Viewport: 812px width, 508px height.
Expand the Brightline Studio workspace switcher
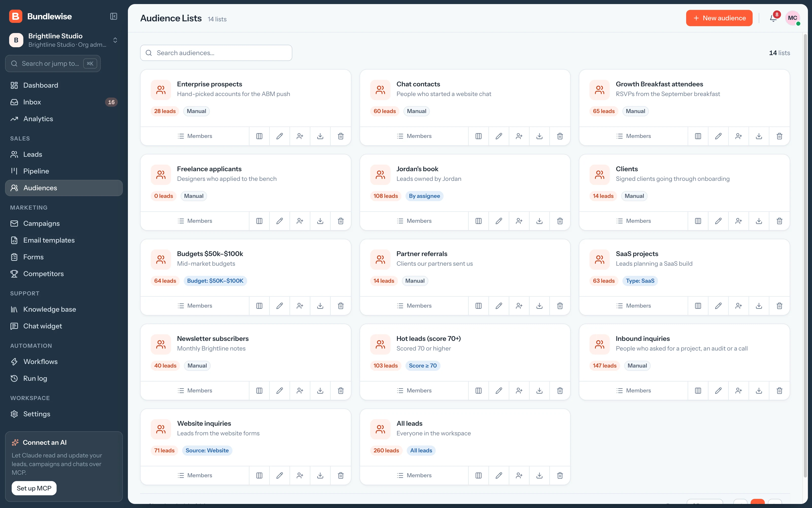click(64, 40)
